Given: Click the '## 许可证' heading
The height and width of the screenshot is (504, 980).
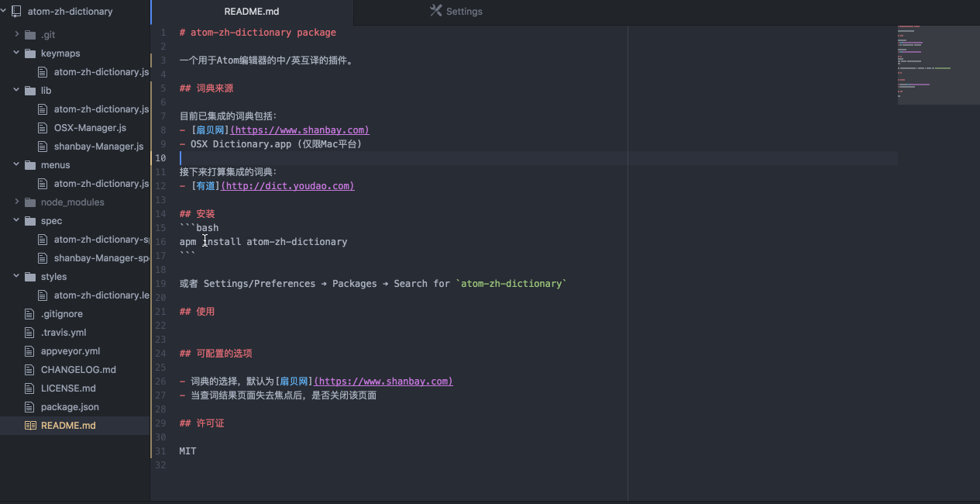Looking at the screenshot, I should pyautogui.click(x=201, y=423).
